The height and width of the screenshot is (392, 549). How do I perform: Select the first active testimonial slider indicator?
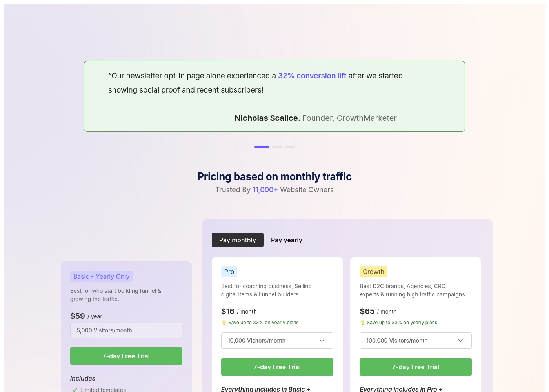click(x=262, y=147)
